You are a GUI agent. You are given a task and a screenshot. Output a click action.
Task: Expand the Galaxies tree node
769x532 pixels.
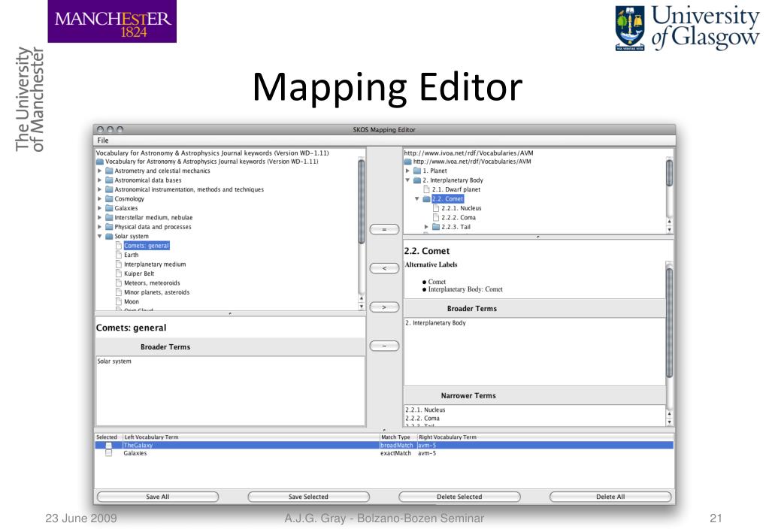click(99, 208)
